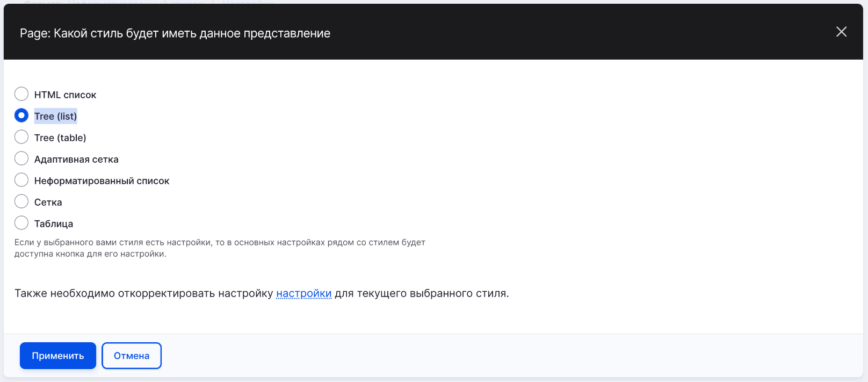Open the 'настройки' hyperlink
868x382 pixels.
tap(303, 293)
